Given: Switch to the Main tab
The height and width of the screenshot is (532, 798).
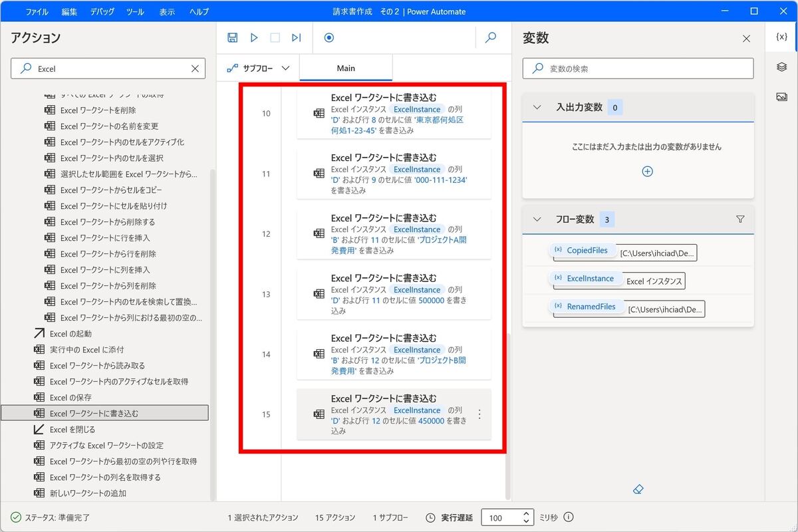Looking at the screenshot, I should coord(346,68).
